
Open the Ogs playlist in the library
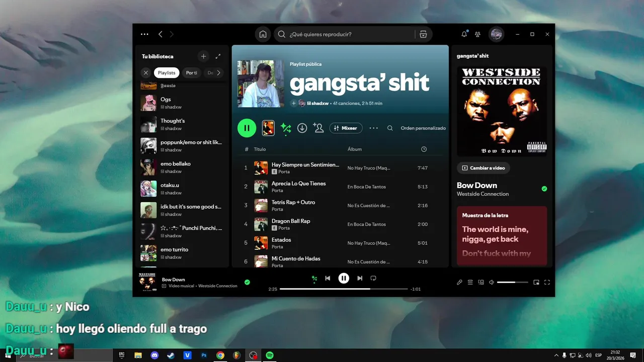click(x=182, y=103)
